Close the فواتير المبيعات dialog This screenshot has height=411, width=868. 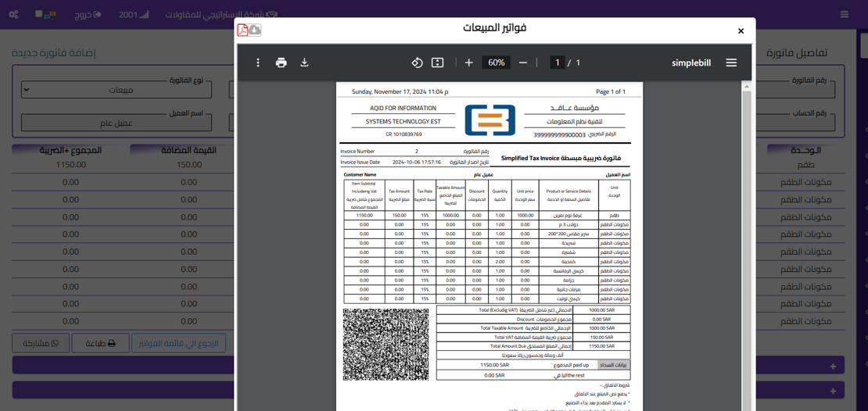coord(741,31)
